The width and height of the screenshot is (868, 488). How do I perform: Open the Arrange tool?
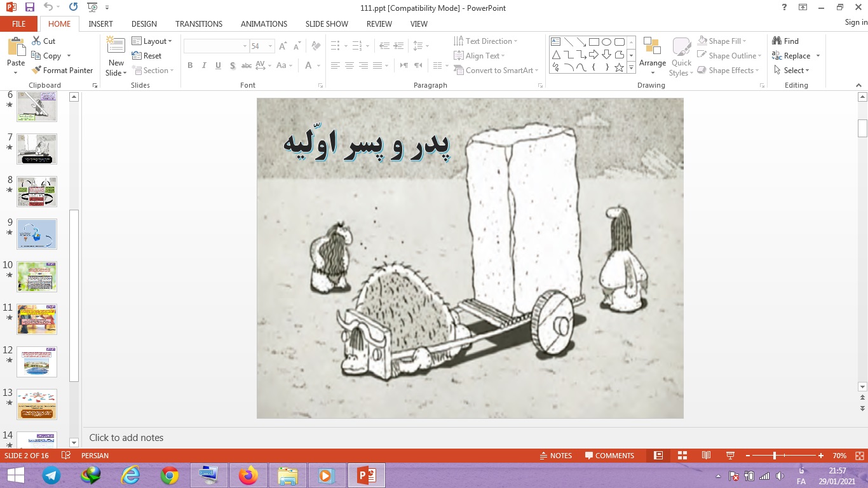tap(652, 56)
